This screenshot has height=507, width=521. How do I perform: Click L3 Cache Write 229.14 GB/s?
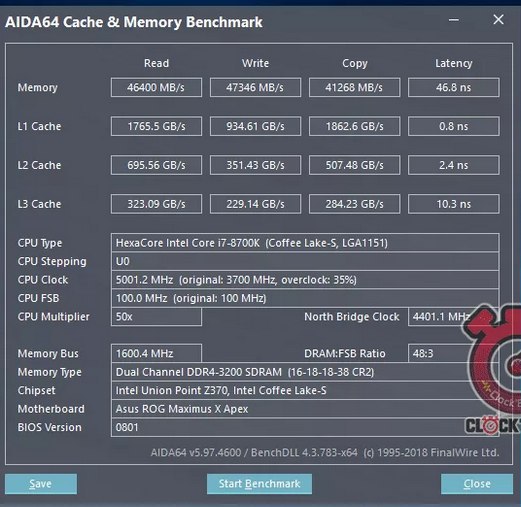pos(255,204)
